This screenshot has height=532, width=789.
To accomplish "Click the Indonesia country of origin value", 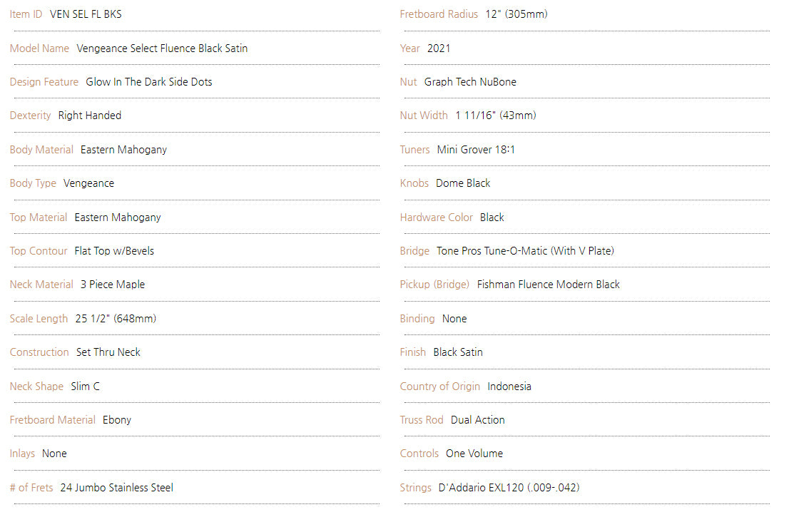I will coord(509,387).
